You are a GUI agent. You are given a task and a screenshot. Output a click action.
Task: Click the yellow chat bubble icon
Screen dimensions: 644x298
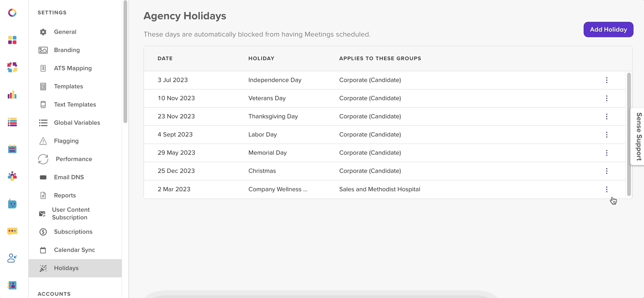coord(12,231)
